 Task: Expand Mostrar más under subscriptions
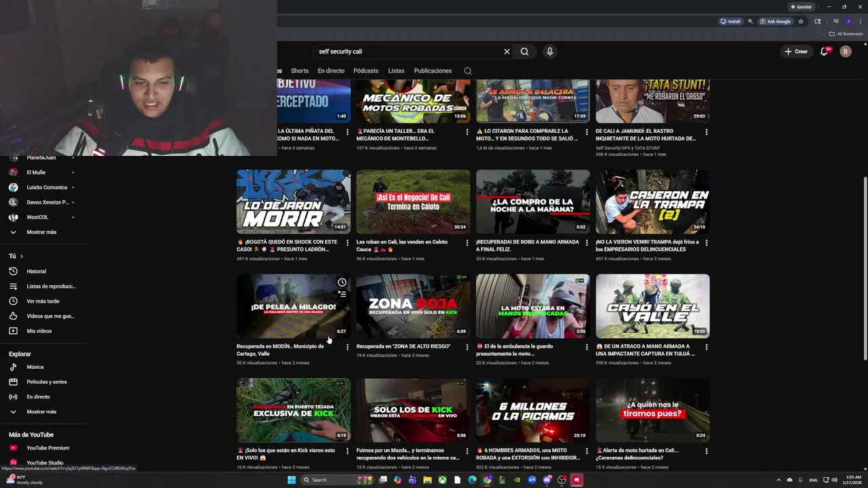[43, 232]
